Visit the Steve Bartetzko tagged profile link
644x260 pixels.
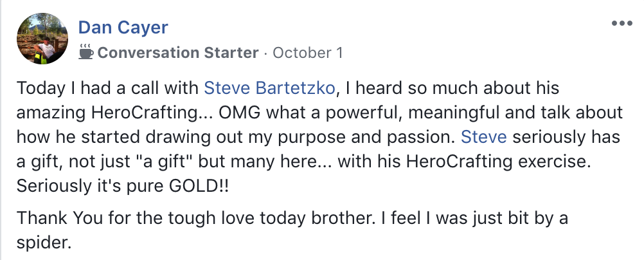pos(269,88)
